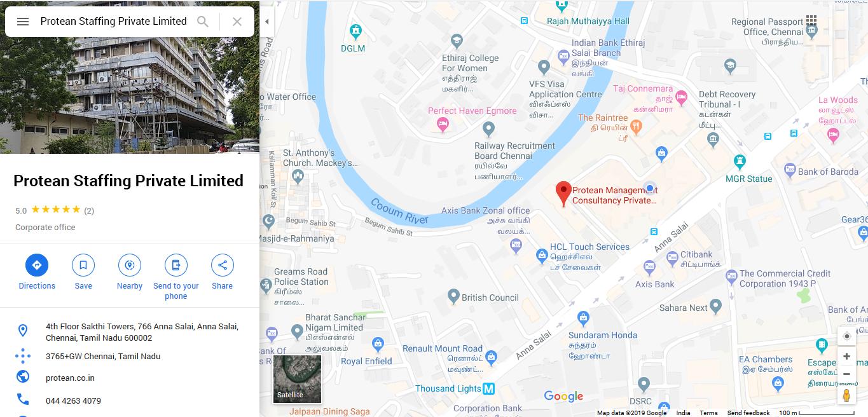Switch to Satellite view thumbnail
Viewport: 868px width, 417px height.
[x=298, y=379]
